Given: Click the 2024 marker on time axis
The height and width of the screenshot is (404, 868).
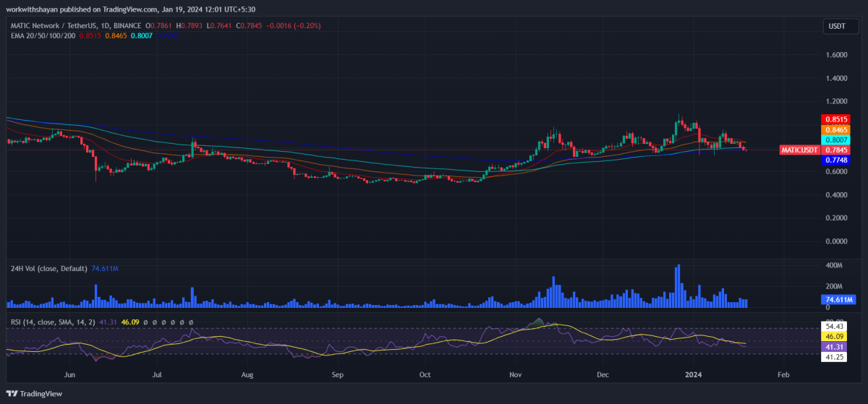Looking at the screenshot, I should coord(692,375).
